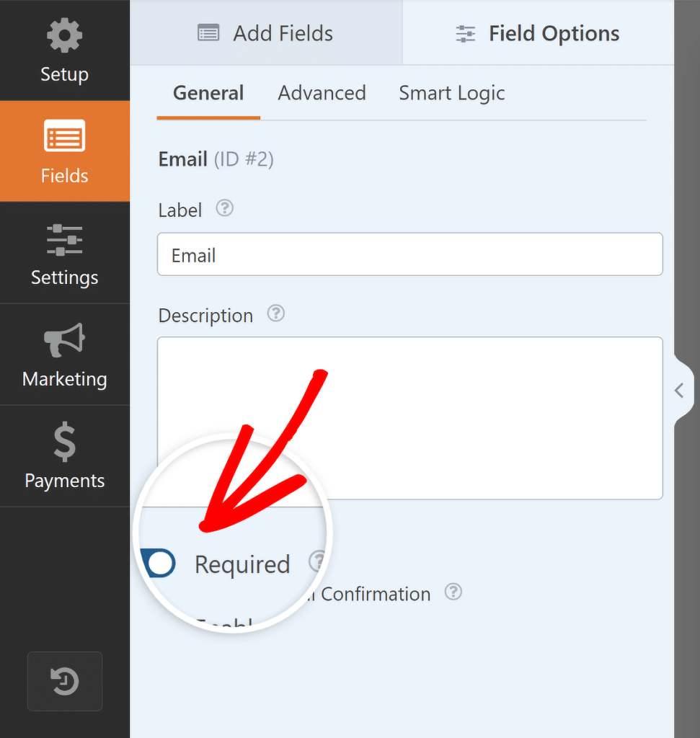
Task: Collapse the options sidebar with the chevron
Action: 678,390
